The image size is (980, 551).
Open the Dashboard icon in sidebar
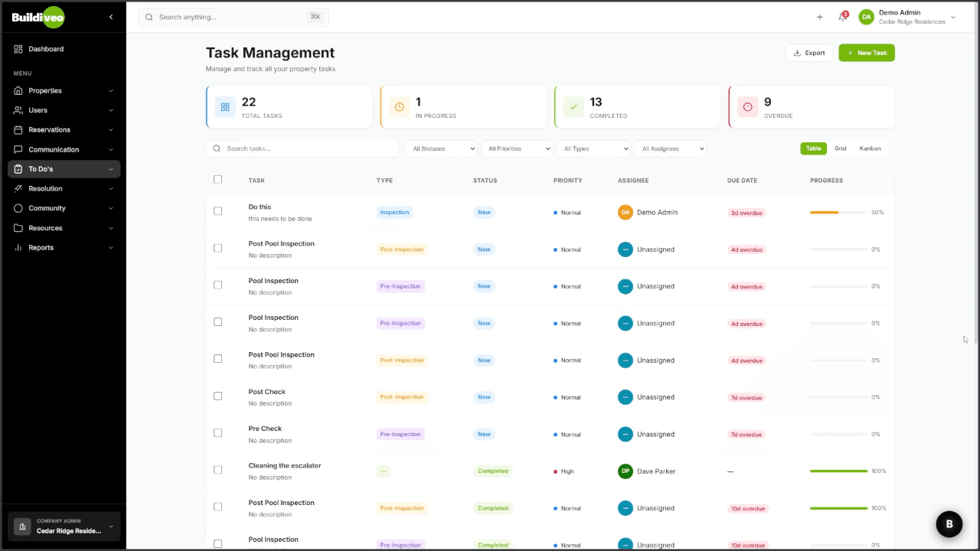[18, 49]
